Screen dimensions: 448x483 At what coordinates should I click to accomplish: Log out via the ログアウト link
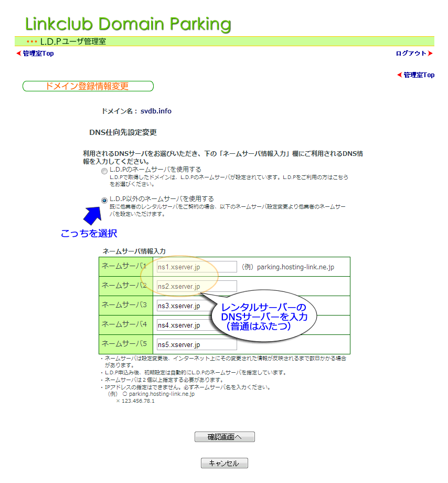coord(411,54)
